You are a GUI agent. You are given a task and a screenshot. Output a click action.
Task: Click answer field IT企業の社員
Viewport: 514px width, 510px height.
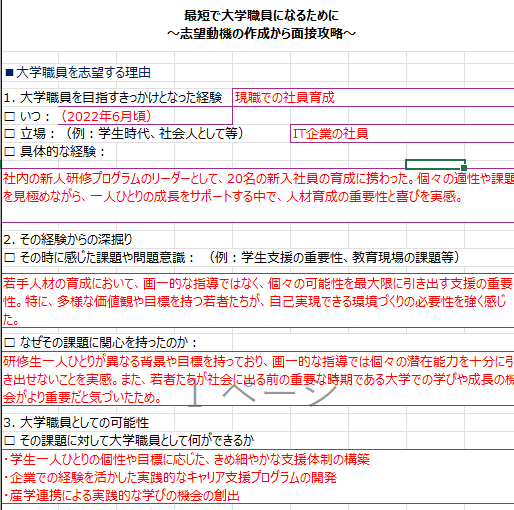(x=402, y=134)
